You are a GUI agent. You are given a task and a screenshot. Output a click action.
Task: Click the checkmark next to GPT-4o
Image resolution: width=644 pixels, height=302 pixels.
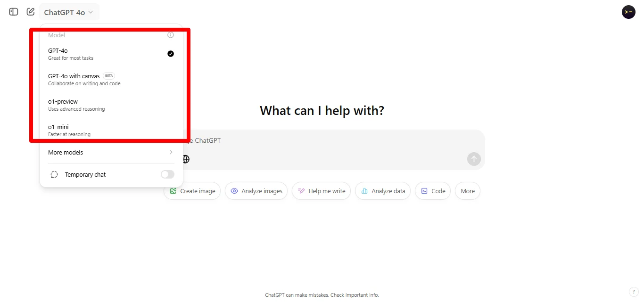click(x=171, y=54)
